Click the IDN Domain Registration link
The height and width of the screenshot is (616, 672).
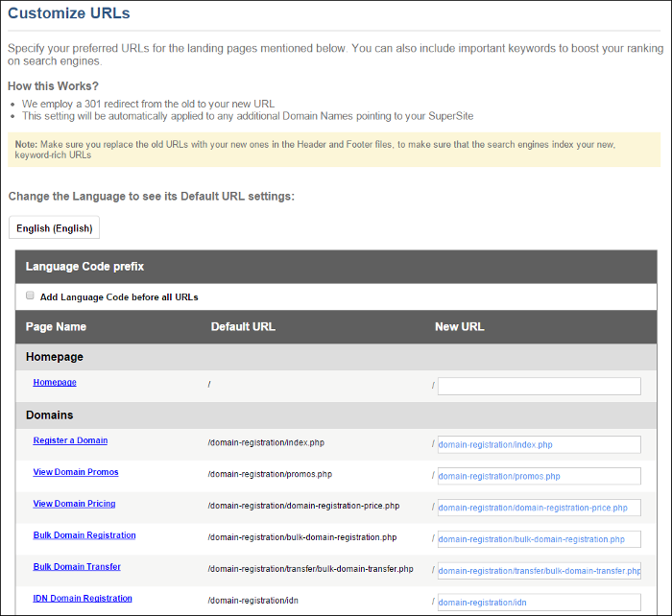pos(83,599)
